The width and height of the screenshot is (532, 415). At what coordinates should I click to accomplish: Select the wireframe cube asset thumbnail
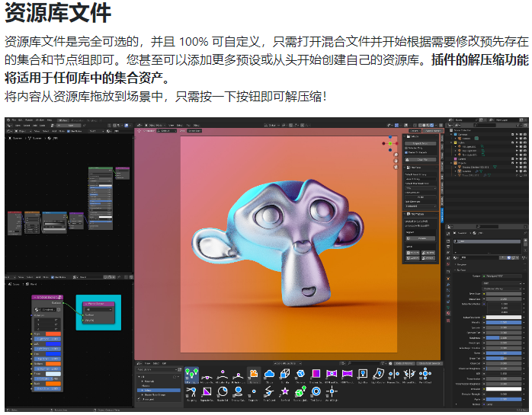pos(284,373)
